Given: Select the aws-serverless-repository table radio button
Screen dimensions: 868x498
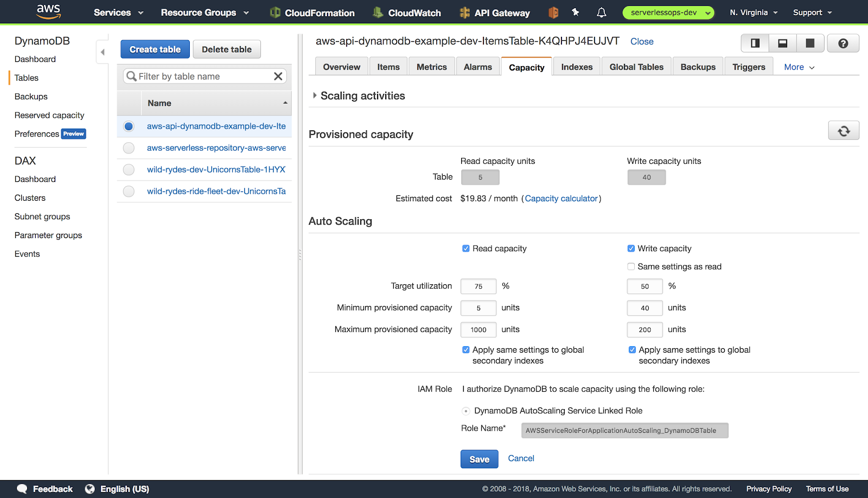Looking at the screenshot, I should tap(129, 148).
